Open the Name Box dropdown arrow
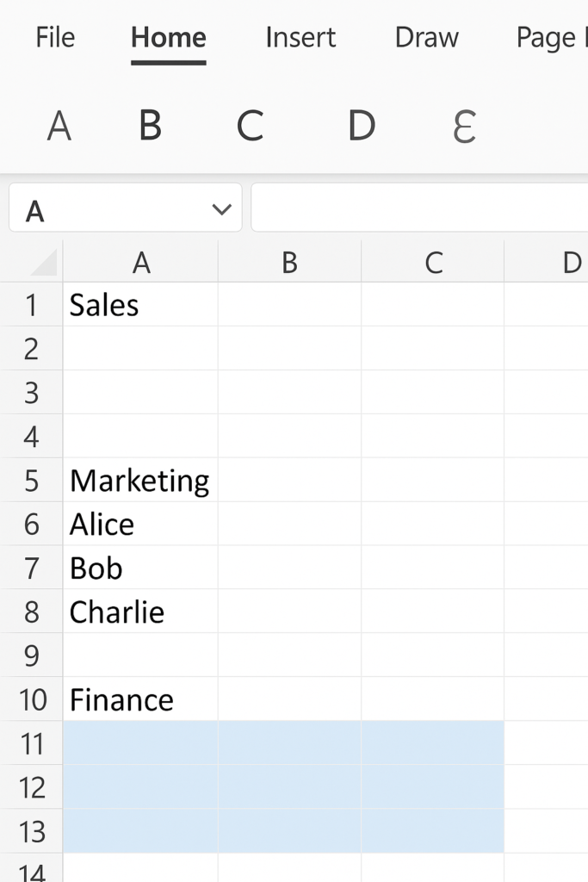This screenshot has height=882, width=588. (222, 209)
